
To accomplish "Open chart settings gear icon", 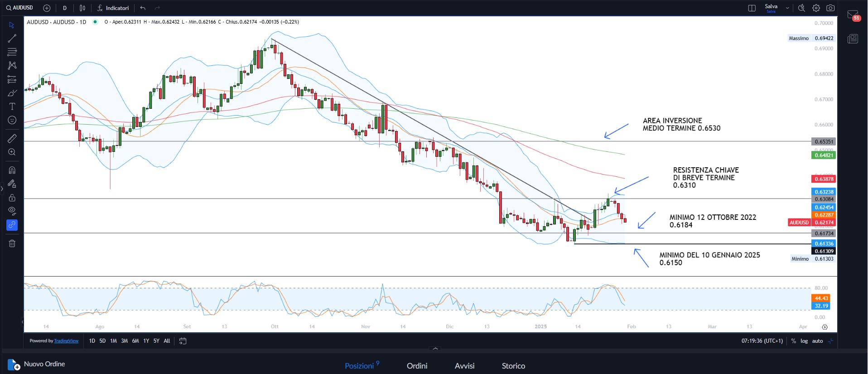I will click(x=816, y=8).
